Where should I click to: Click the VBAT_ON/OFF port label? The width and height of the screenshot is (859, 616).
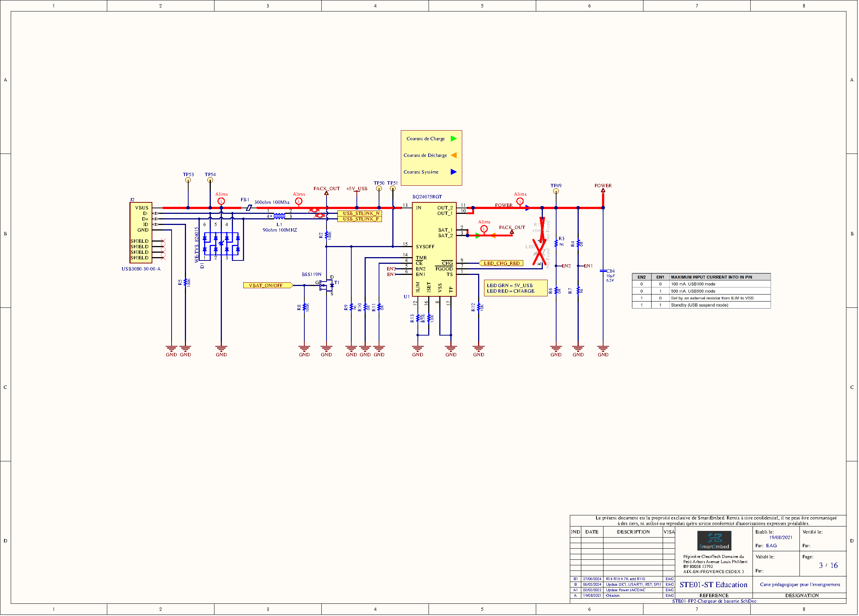point(268,285)
